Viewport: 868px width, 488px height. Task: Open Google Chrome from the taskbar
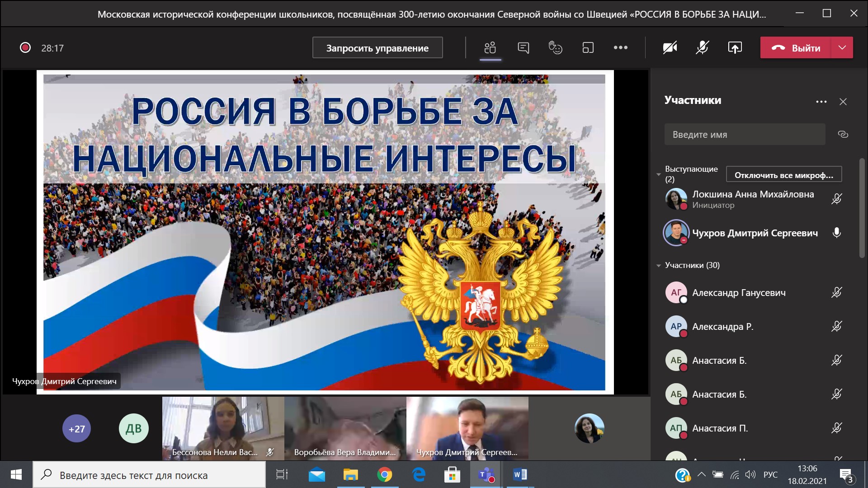(384, 474)
